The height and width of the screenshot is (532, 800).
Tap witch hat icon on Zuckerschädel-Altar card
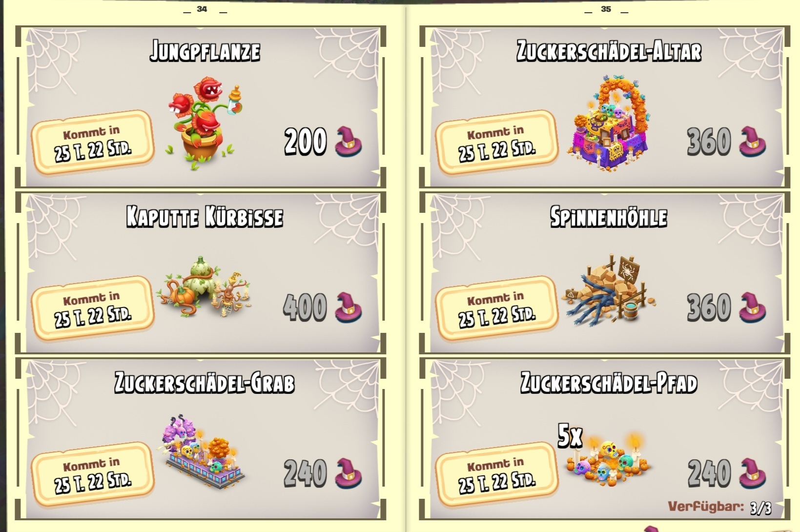[x=752, y=141]
